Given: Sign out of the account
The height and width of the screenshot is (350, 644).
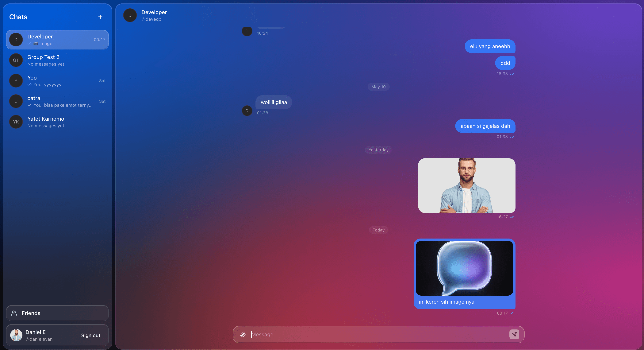Looking at the screenshot, I should [x=91, y=335].
